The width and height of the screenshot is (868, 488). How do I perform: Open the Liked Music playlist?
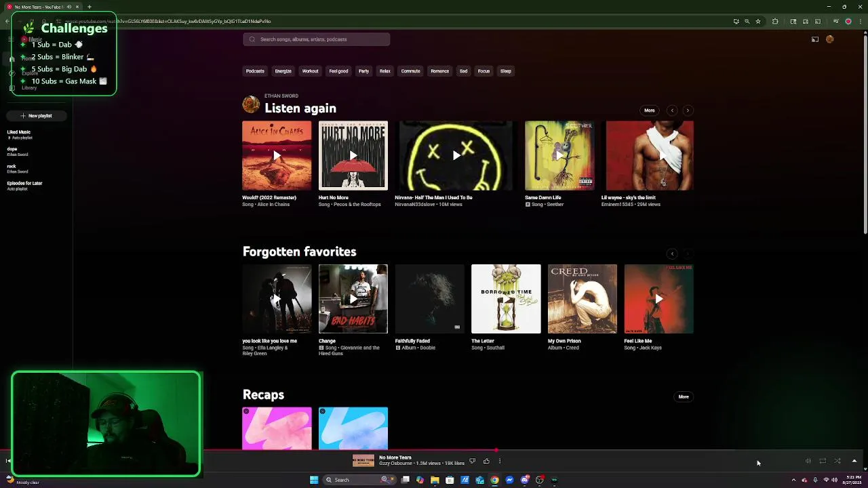point(19,134)
